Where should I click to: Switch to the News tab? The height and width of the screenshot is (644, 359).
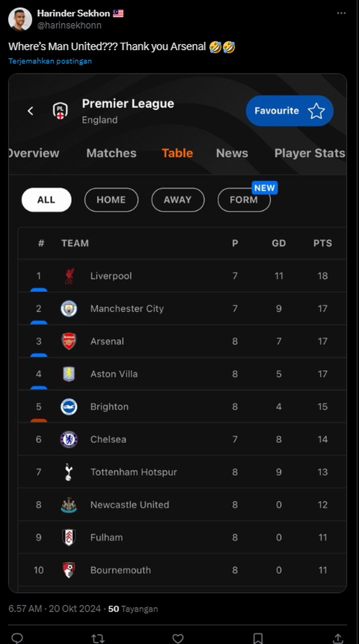(x=232, y=153)
